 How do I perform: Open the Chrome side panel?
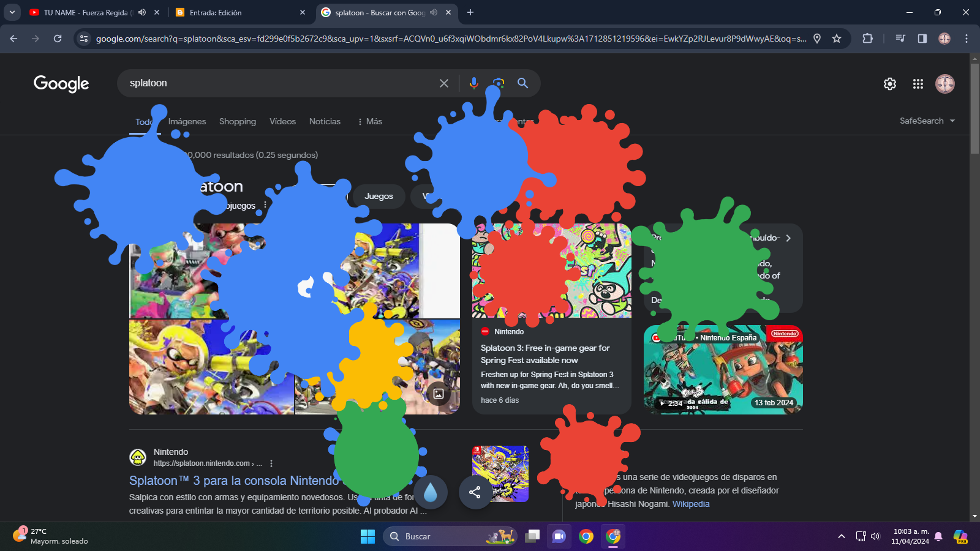922,39
